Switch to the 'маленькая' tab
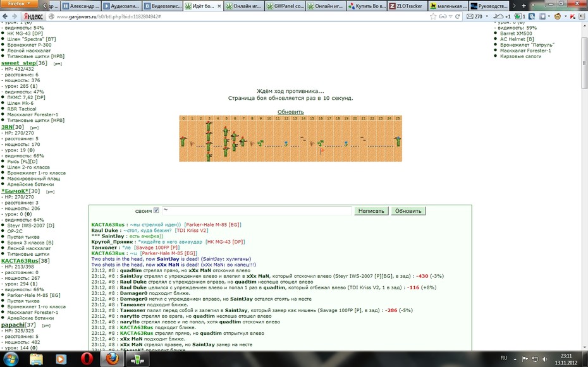This screenshot has width=588, height=367. pos(448,6)
